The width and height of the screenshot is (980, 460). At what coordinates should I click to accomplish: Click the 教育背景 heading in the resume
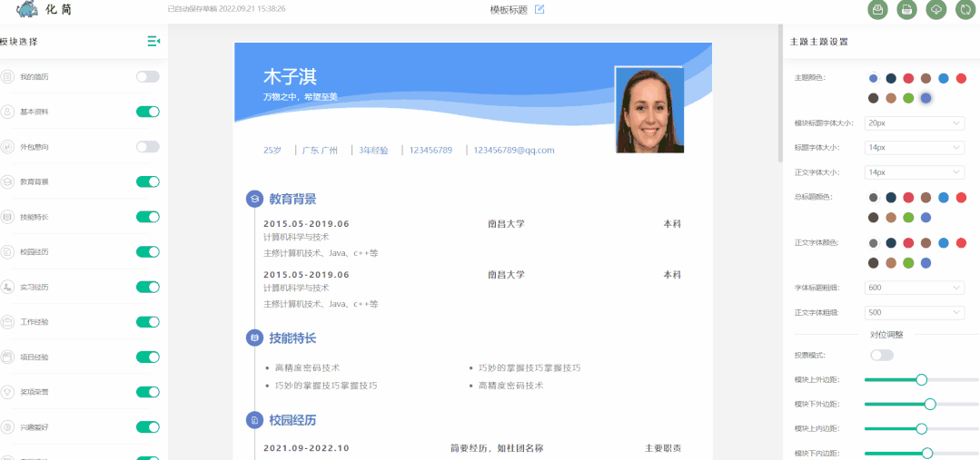click(292, 199)
